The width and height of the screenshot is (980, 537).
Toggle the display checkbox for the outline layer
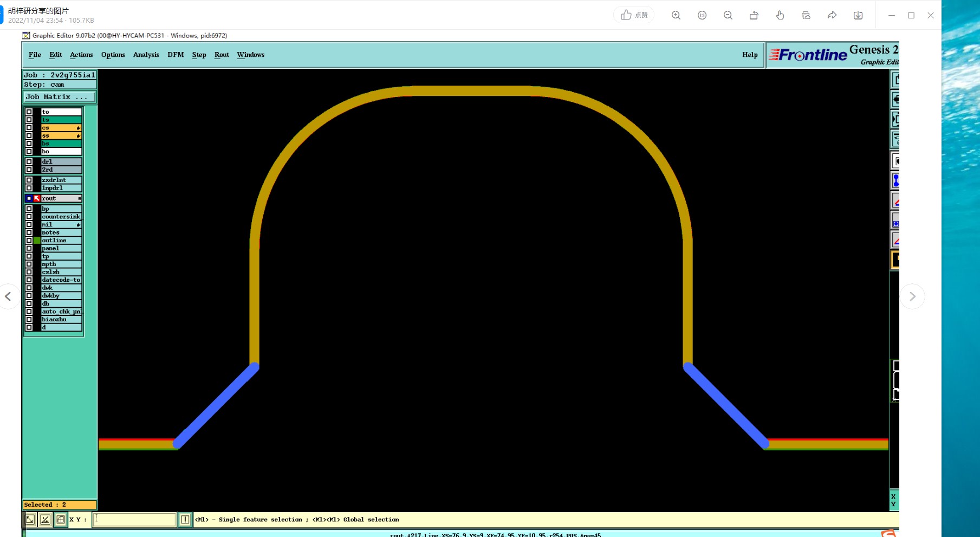click(x=29, y=241)
